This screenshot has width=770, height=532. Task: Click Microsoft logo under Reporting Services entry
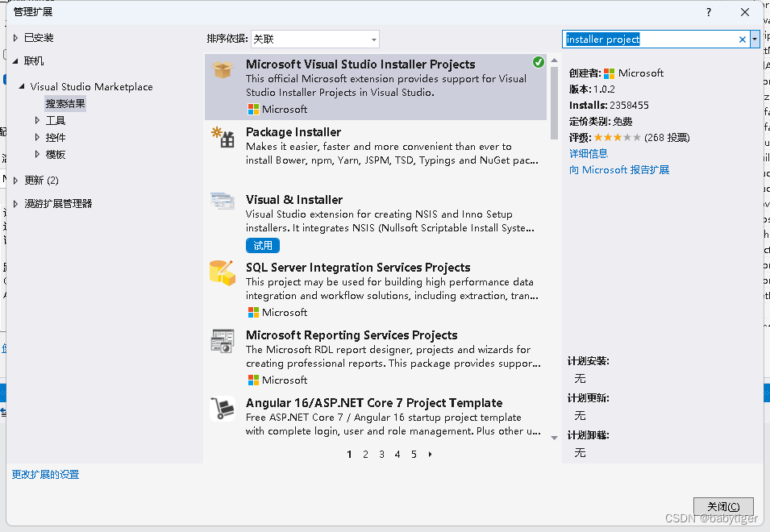[253, 380]
